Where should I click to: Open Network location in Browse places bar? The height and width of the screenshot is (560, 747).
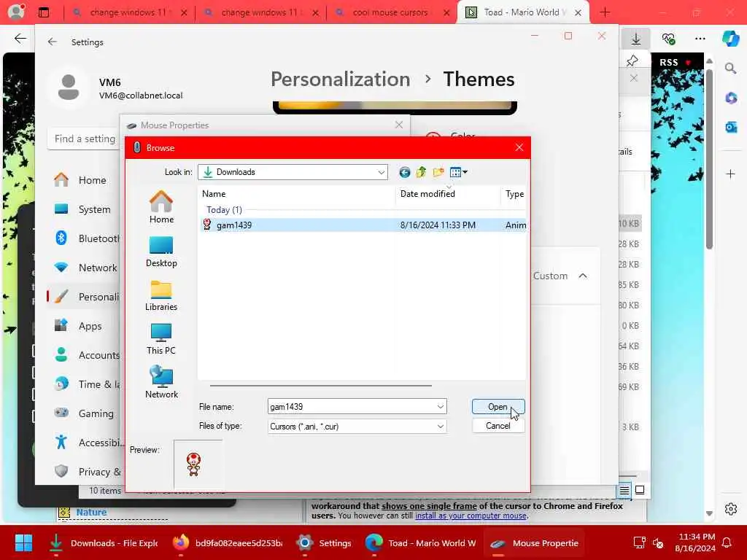click(x=161, y=382)
